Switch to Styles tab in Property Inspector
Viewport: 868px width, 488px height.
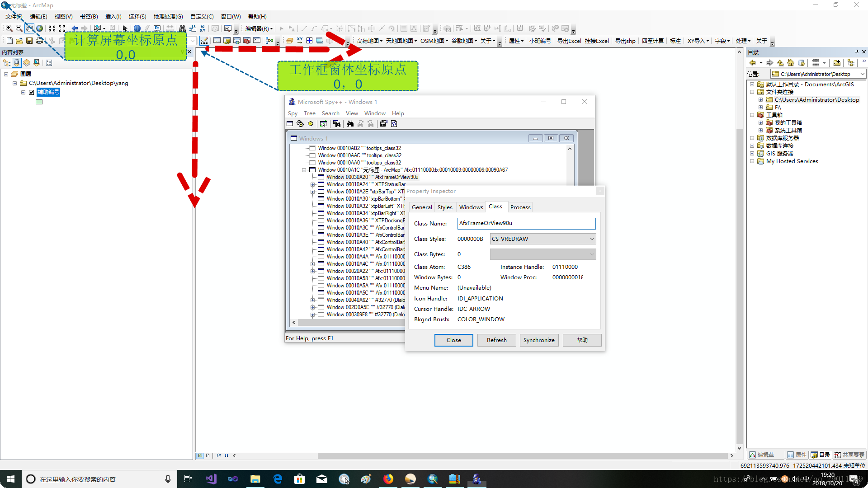pos(445,207)
